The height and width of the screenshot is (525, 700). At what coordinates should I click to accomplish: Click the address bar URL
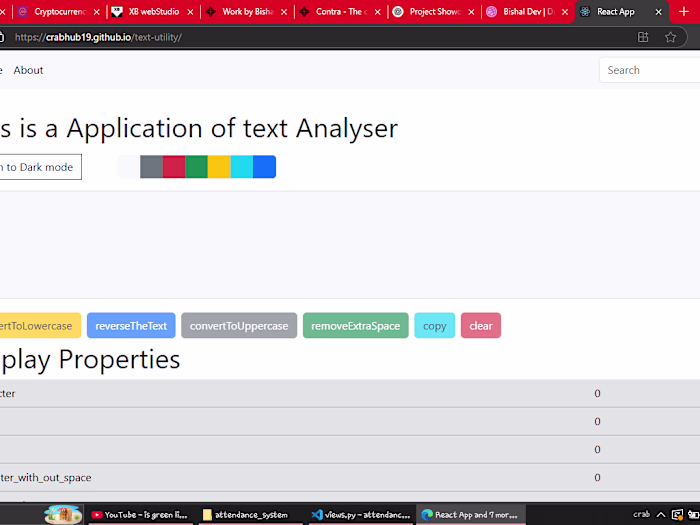pyautogui.click(x=98, y=37)
